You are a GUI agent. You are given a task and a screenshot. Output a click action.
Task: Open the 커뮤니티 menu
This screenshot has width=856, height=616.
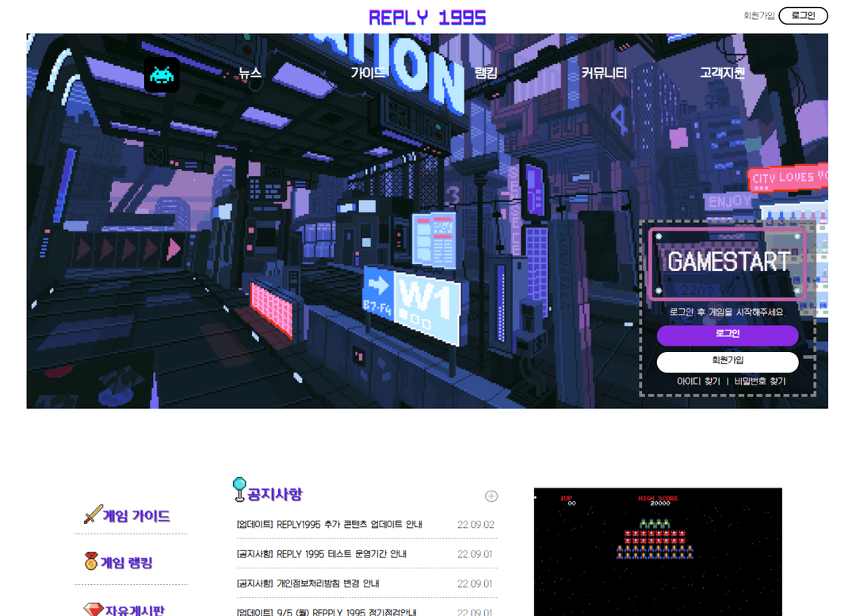tap(604, 73)
